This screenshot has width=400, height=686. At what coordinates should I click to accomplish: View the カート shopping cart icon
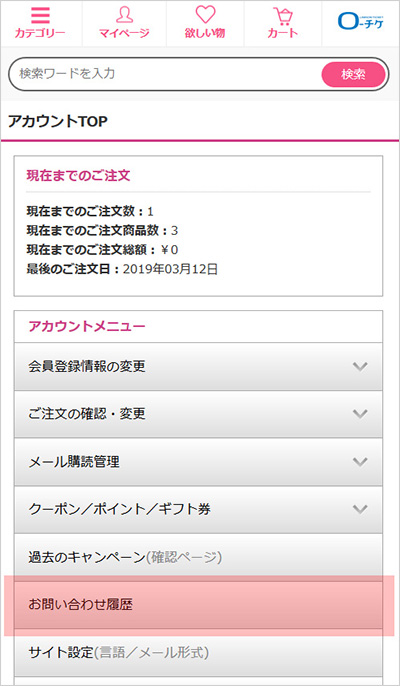click(283, 16)
